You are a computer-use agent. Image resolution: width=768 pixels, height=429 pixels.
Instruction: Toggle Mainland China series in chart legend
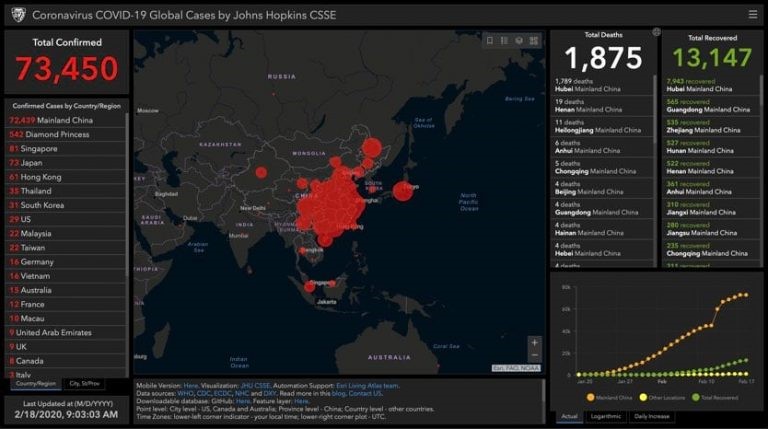click(x=609, y=398)
